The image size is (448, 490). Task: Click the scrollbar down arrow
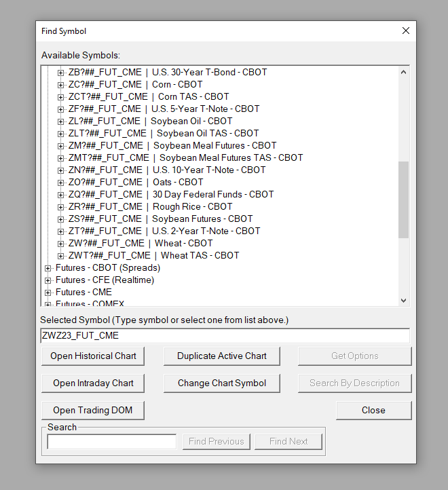click(404, 301)
